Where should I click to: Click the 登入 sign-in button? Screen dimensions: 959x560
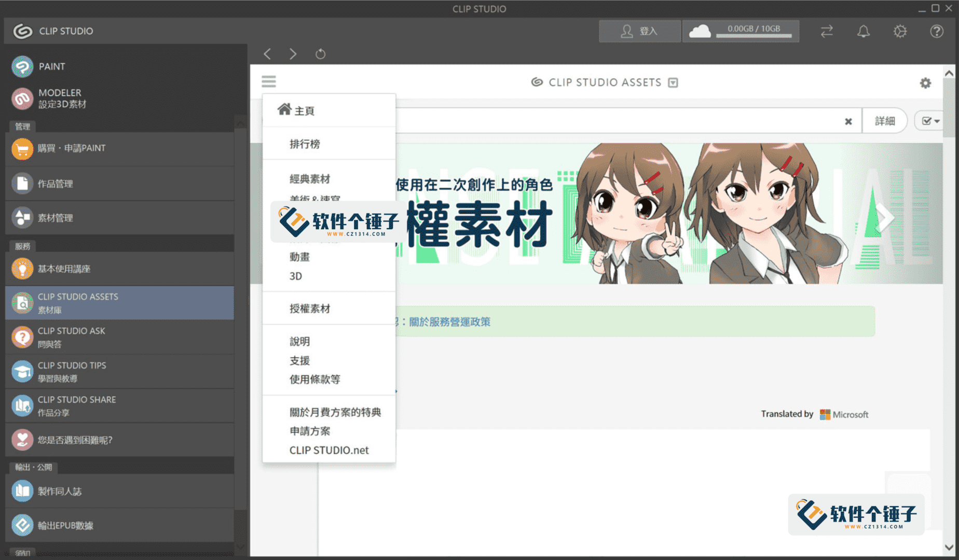[x=639, y=31]
